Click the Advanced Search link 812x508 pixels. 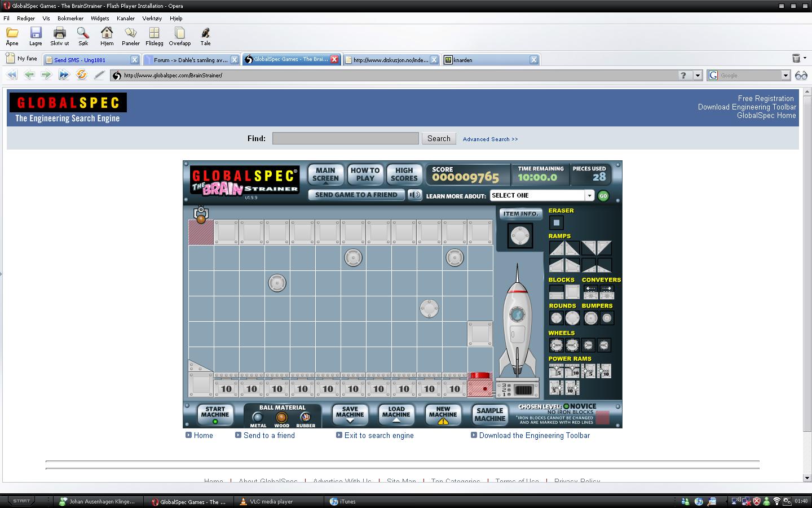click(490, 139)
